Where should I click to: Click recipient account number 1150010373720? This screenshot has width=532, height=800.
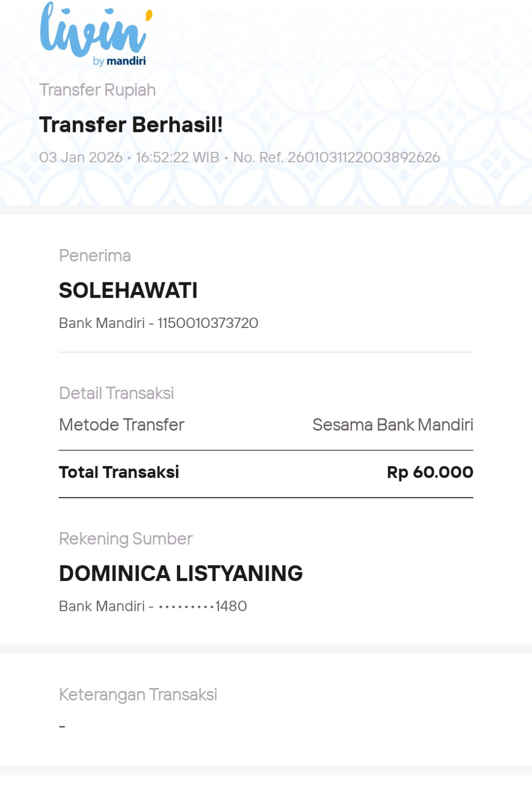pos(208,323)
